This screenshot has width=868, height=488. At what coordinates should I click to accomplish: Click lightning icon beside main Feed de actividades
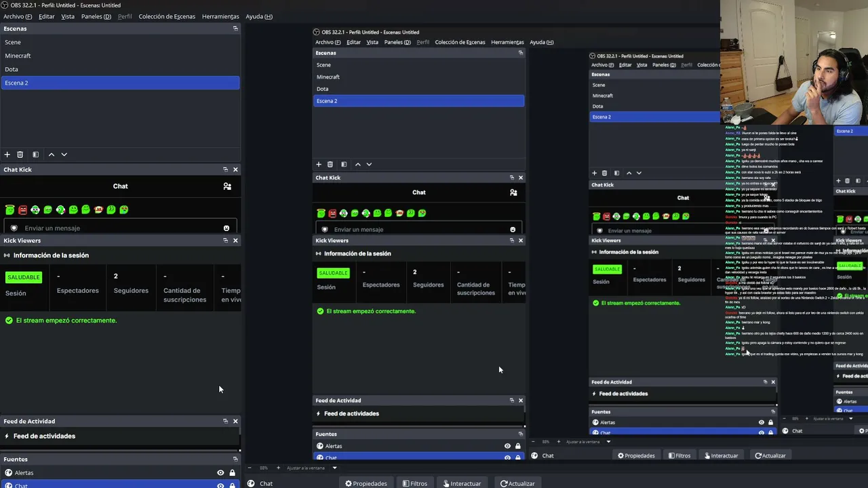pyautogui.click(x=7, y=436)
